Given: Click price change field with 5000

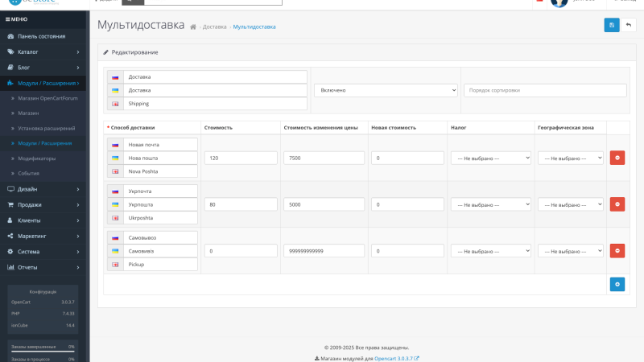Looking at the screenshot, I should tap(324, 204).
